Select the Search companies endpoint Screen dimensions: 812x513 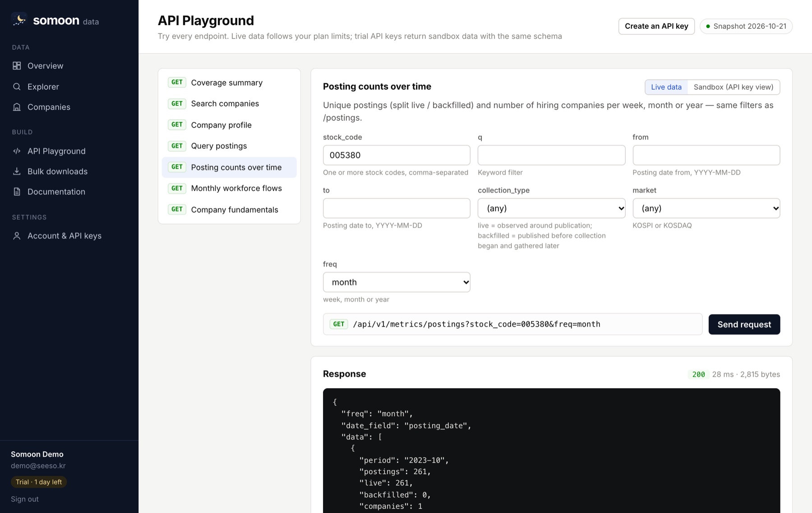[x=229, y=104]
